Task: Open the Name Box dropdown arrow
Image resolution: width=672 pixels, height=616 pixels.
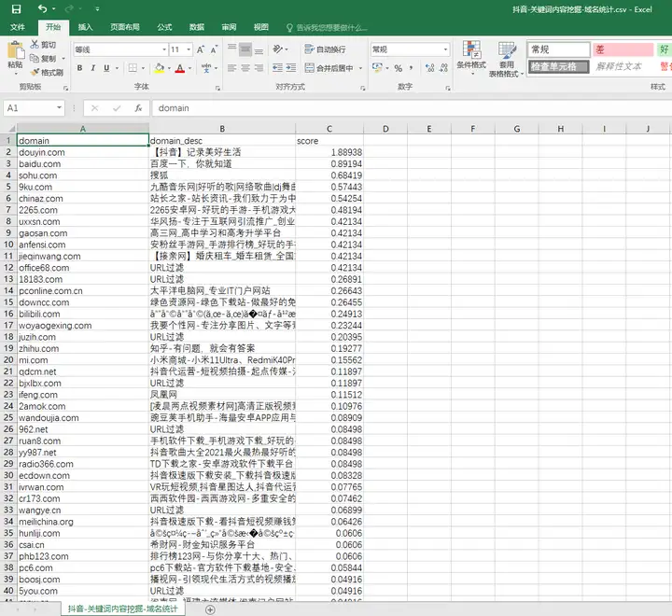Action: pyautogui.click(x=59, y=108)
